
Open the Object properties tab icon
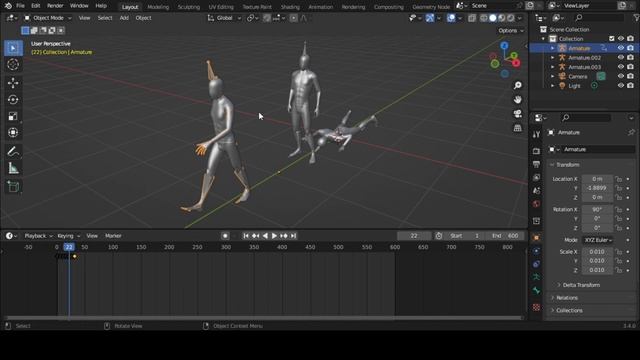pos(536,238)
